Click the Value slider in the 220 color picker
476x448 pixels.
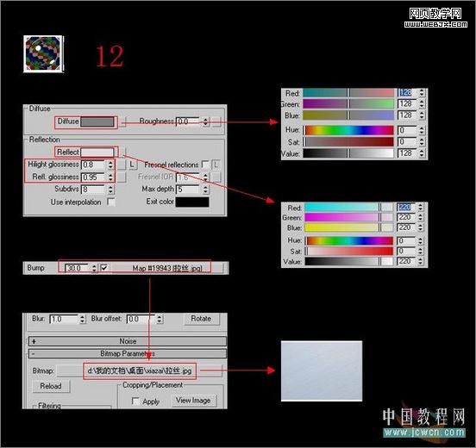point(348,261)
